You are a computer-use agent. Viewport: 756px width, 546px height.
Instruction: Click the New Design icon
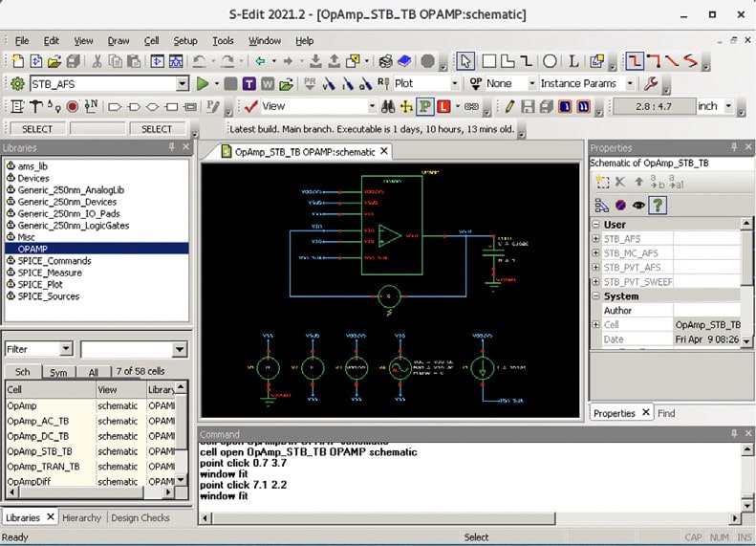pyautogui.click(x=18, y=61)
